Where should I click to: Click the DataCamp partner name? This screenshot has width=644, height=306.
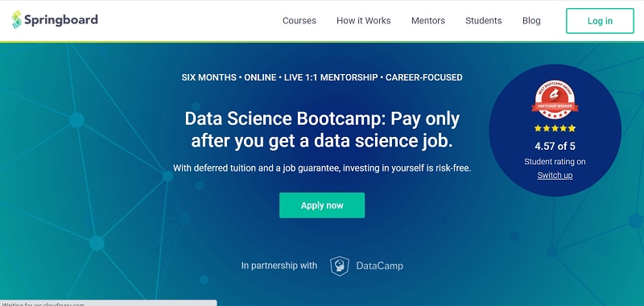pos(379,266)
